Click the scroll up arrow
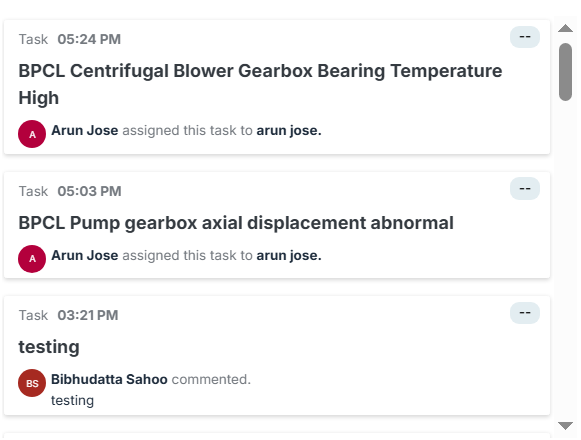Image resolution: width=581 pixels, height=440 pixels. 565,28
